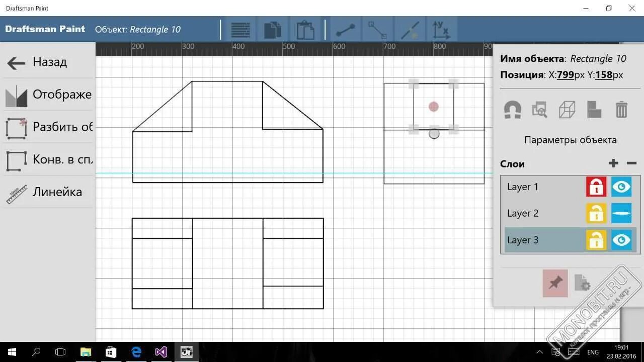Click the Draftsman Paint taskbar icon
The image size is (644, 362).
[x=187, y=352]
